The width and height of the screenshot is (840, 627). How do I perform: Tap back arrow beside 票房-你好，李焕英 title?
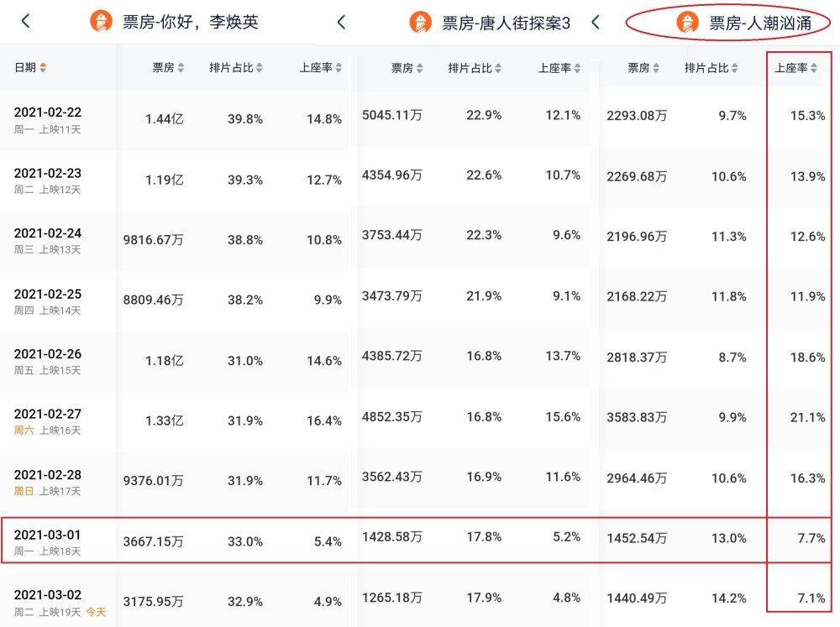[x=25, y=22]
